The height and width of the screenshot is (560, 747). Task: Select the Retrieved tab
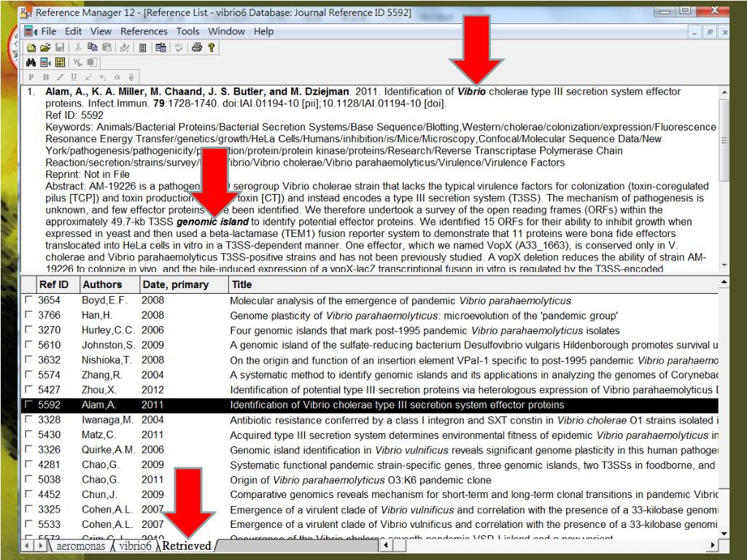(x=187, y=545)
